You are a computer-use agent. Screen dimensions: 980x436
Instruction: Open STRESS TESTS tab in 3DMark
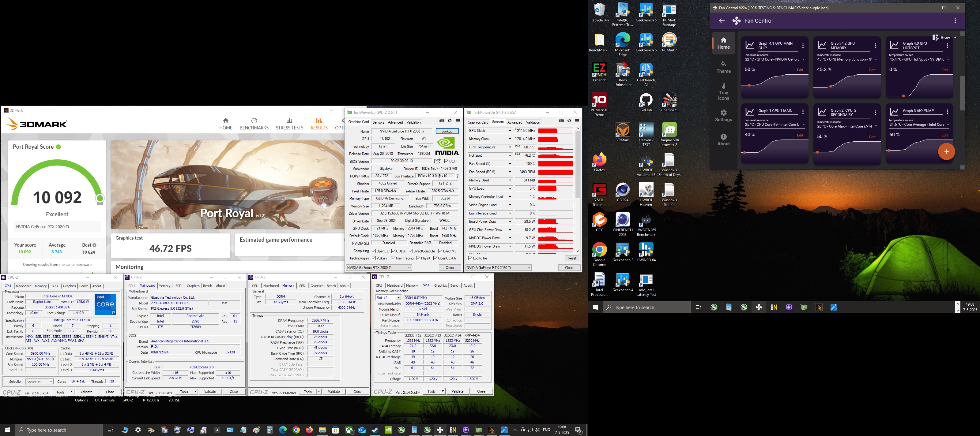click(289, 124)
